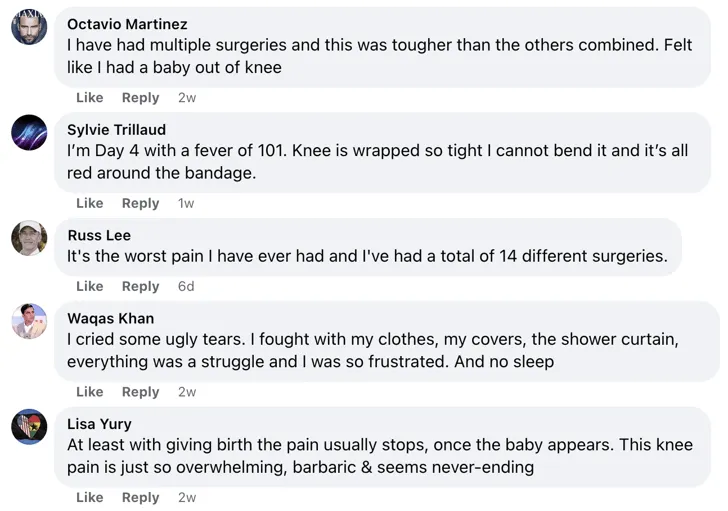Like Waqas Khan's comment
The width and height of the screenshot is (728, 511).
[90, 392]
